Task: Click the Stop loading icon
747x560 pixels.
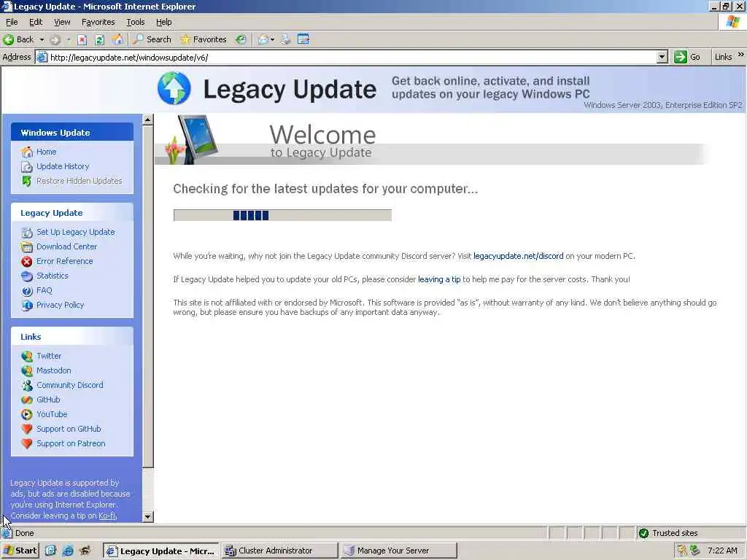Action: [x=82, y=40]
